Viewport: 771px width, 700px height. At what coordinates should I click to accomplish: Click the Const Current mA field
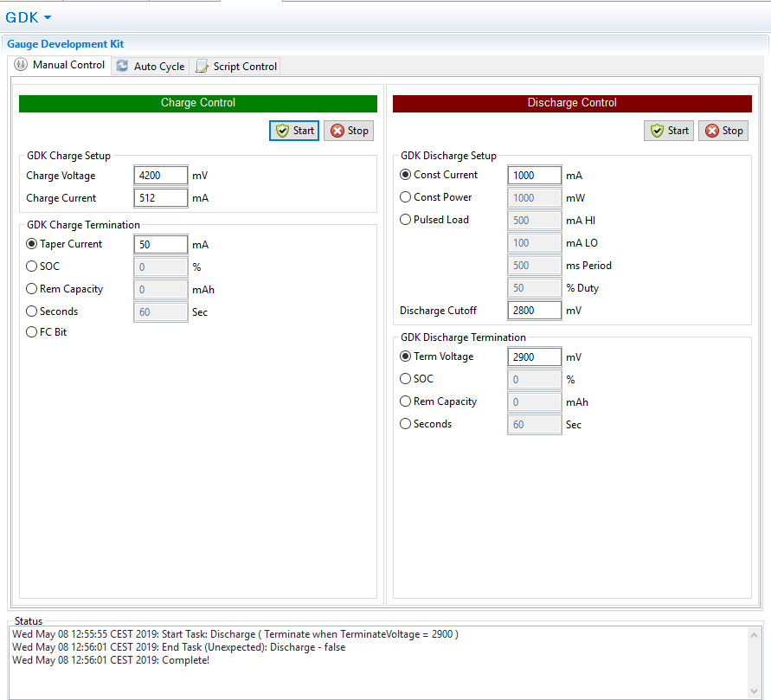tap(535, 176)
